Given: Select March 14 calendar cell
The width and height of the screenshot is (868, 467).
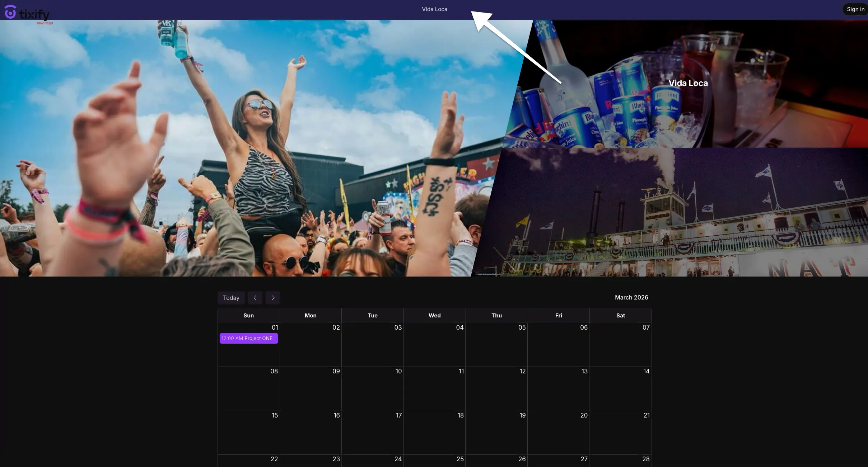Looking at the screenshot, I should coord(621,389).
